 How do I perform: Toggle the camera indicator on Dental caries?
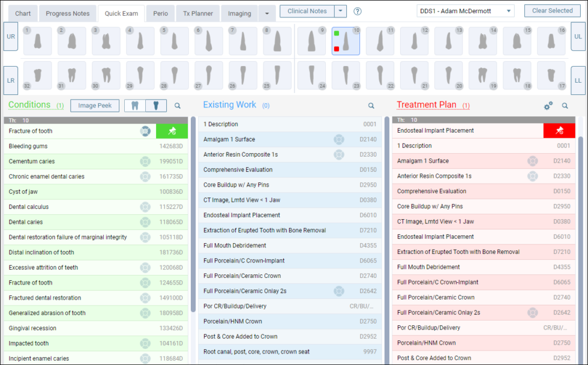point(144,222)
